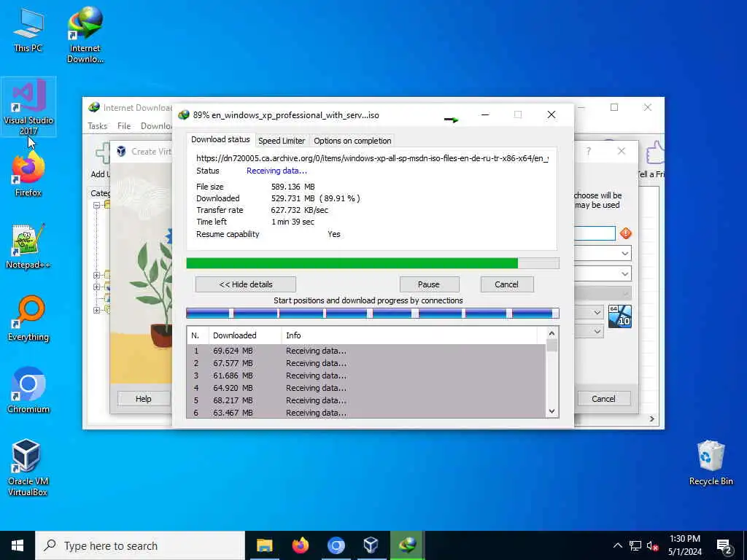Select Internet Download Manager taskbar icon
Viewport: 747px width, 560px height.
pyautogui.click(x=407, y=545)
